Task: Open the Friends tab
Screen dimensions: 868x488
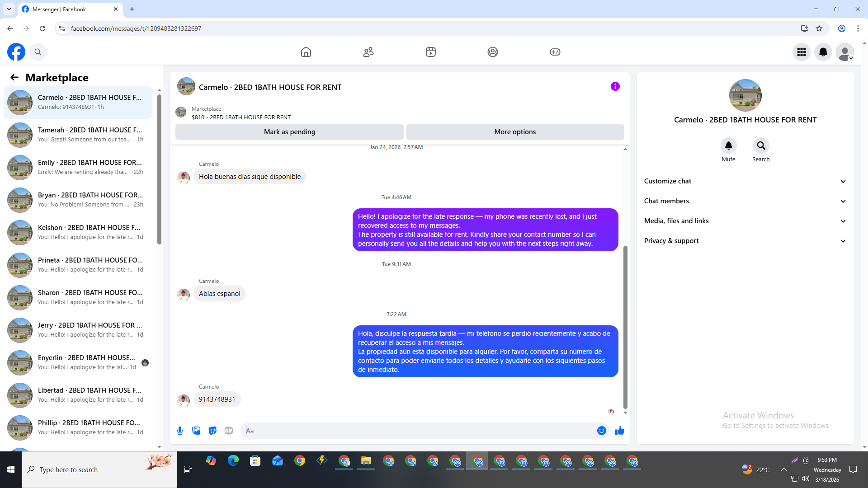Action: (368, 52)
